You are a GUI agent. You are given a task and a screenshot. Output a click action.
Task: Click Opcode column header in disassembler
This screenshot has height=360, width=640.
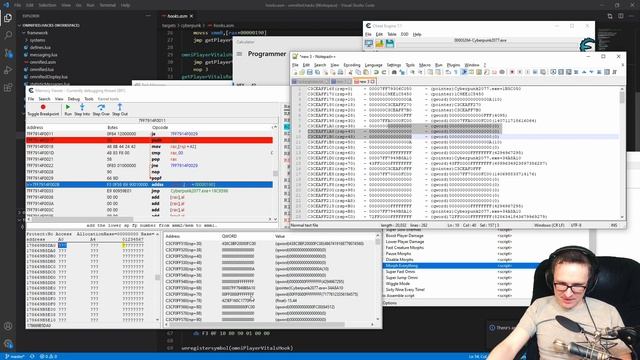tap(160, 127)
